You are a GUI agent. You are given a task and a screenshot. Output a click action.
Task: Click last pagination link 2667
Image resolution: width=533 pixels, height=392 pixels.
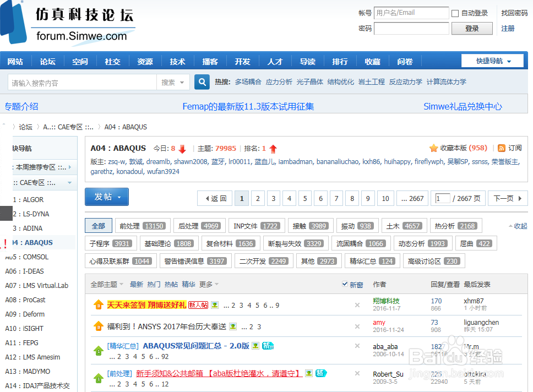click(412, 198)
